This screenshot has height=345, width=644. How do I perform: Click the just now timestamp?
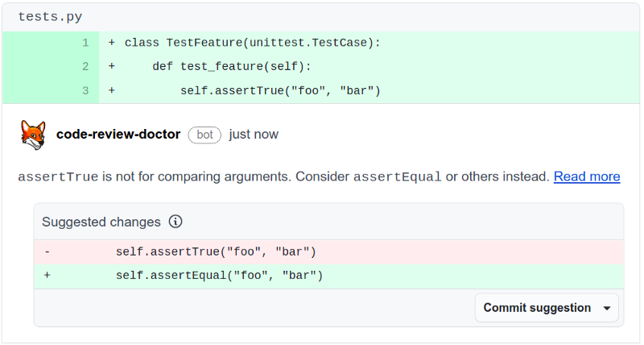254,134
